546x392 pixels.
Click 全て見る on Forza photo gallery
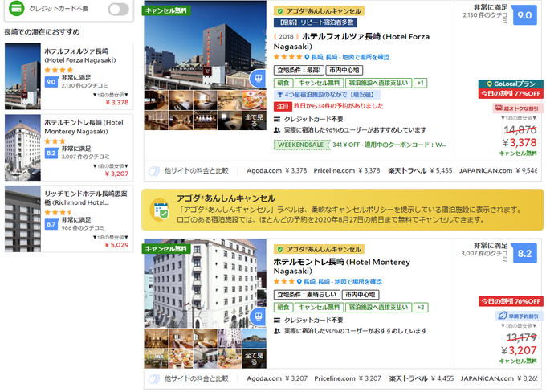point(254,120)
